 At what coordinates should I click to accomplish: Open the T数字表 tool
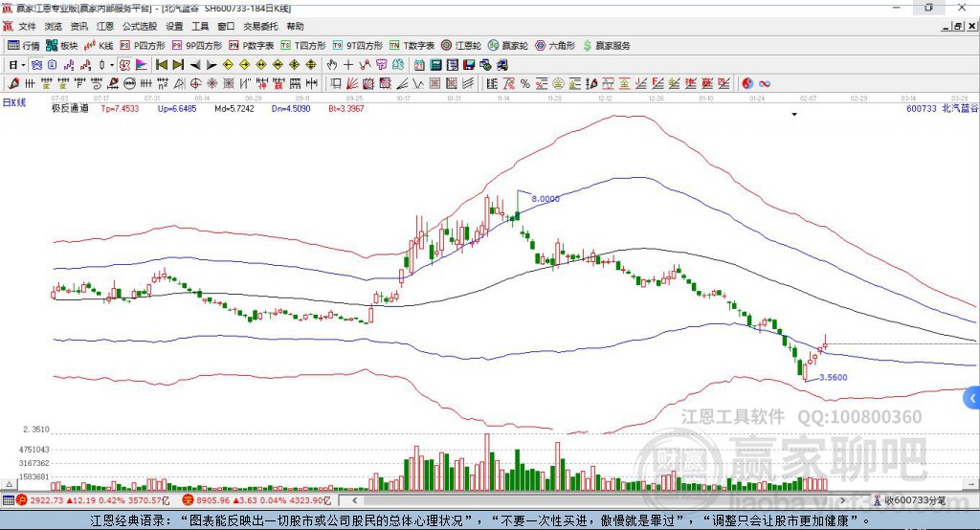click(x=412, y=46)
